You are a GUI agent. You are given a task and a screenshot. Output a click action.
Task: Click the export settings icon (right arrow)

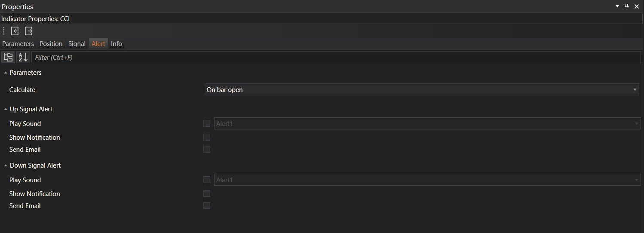pyautogui.click(x=29, y=31)
